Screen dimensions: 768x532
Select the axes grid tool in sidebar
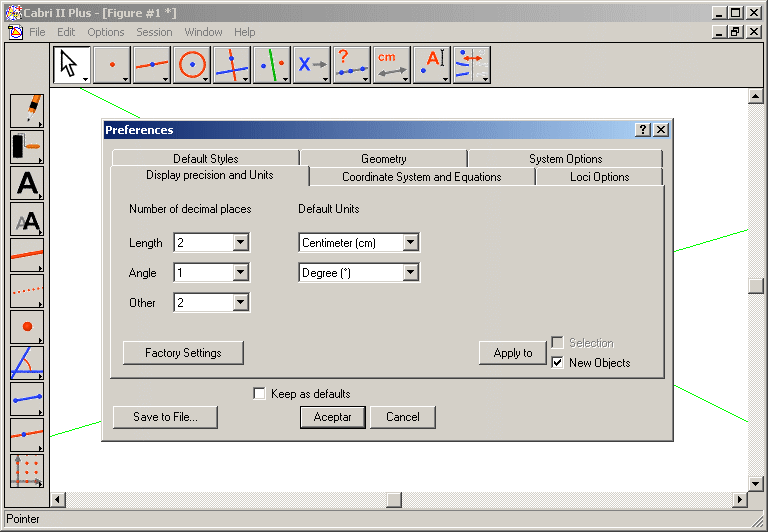point(27,471)
